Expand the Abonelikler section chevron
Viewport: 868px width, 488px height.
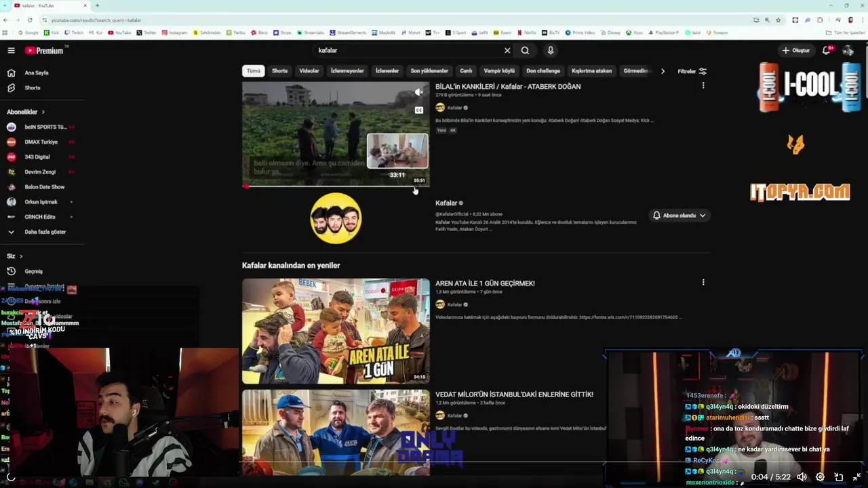coord(43,112)
